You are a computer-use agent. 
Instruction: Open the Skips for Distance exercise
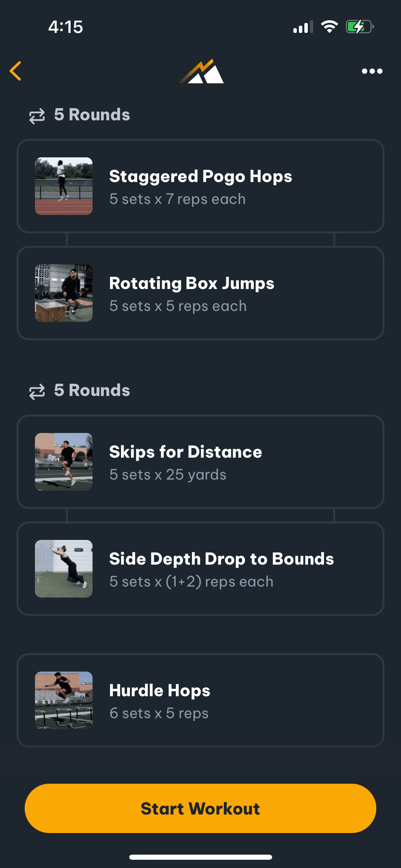200,462
